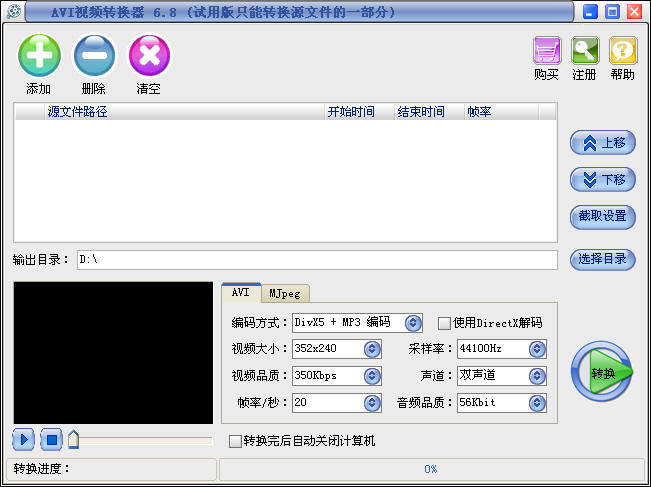The width and height of the screenshot is (651, 487).
Task: Click the blue 删除 (Delete) icon
Action: (94, 56)
